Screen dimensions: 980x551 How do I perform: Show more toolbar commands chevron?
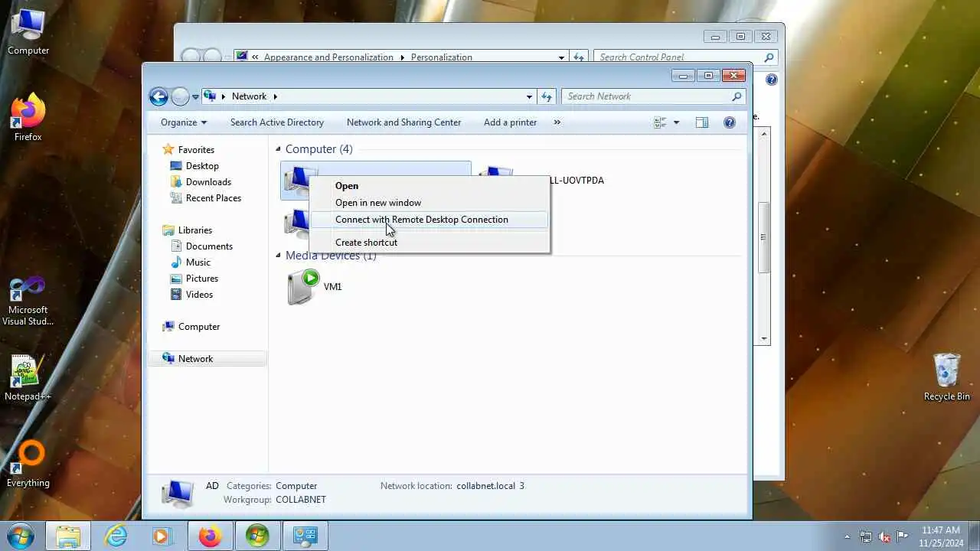coord(557,122)
